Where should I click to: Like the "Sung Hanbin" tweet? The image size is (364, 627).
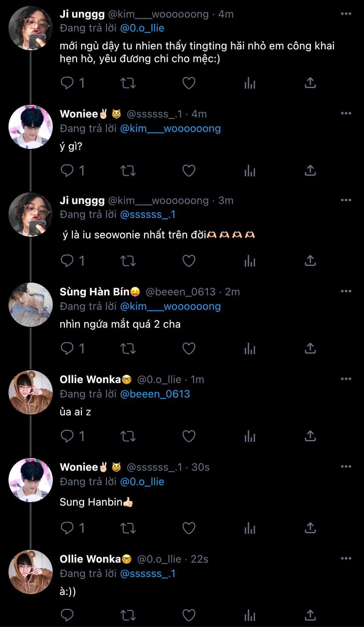pyautogui.click(x=189, y=528)
